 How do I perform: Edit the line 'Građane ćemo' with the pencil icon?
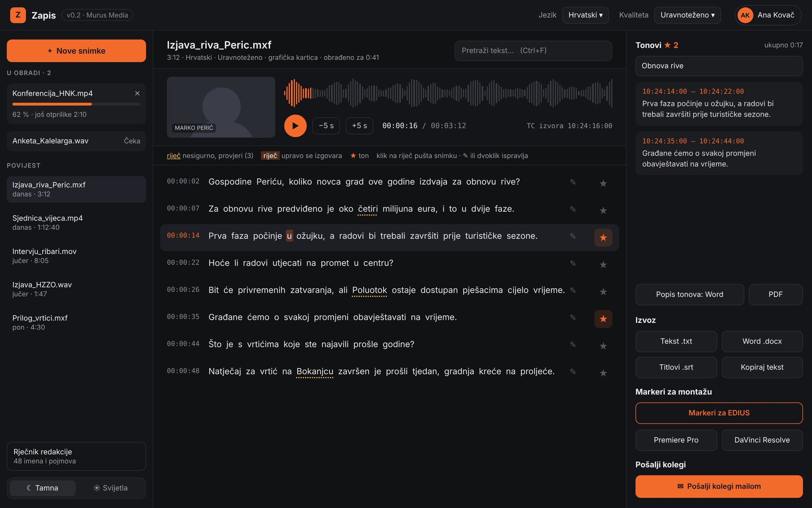(573, 317)
